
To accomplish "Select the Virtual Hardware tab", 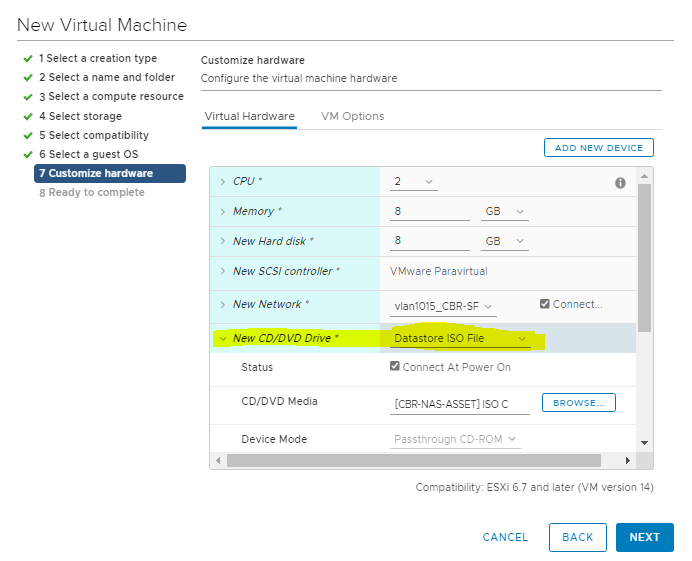I will 249,116.
